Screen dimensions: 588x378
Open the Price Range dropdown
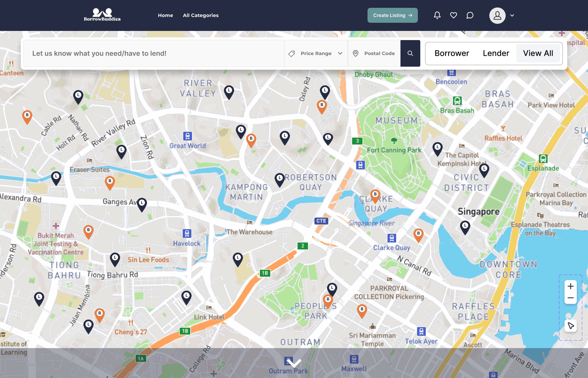(316, 53)
